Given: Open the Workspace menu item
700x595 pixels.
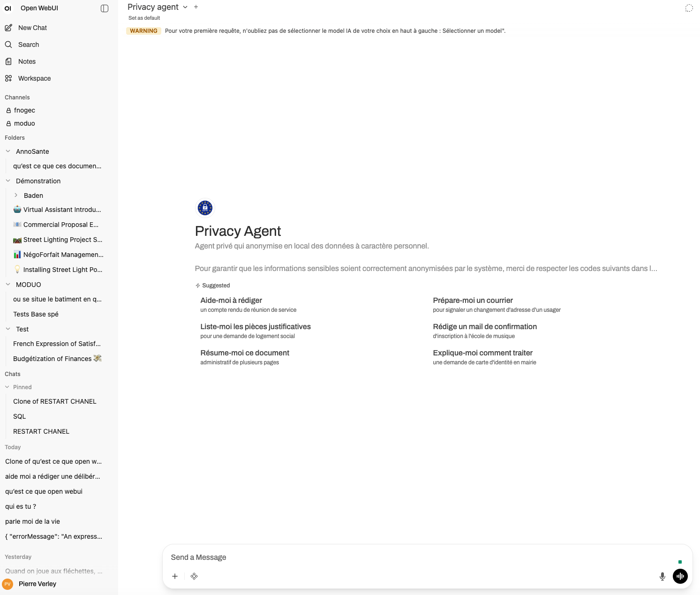Looking at the screenshot, I should (34, 78).
